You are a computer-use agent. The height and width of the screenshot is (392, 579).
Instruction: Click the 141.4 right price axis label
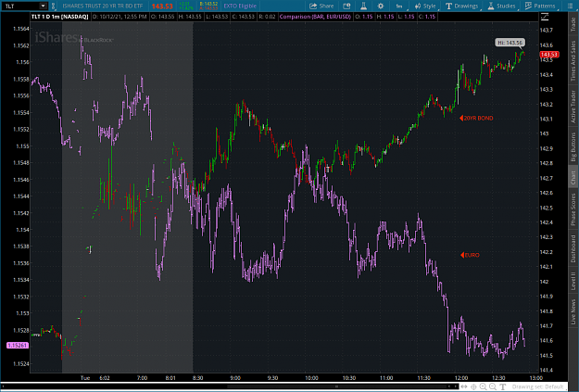point(547,370)
